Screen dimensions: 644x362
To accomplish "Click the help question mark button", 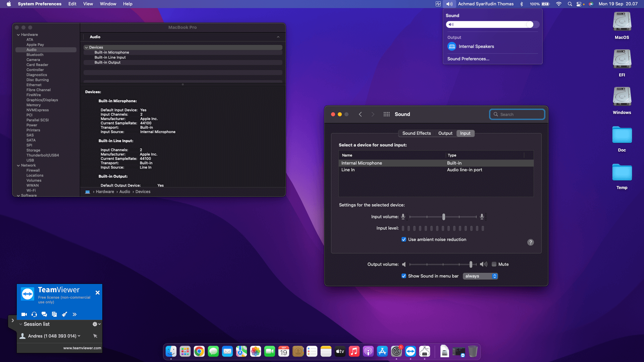I will tap(530, 242).
